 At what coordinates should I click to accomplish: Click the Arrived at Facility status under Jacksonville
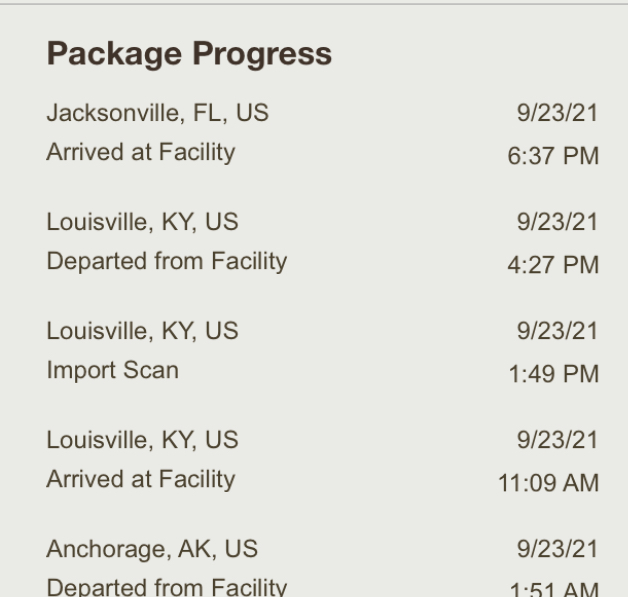tap(141, 153)
